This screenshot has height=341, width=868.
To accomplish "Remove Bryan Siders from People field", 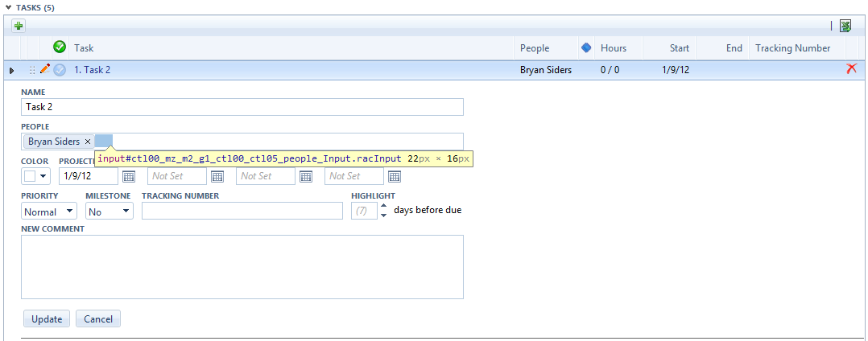I will coord(88,142).
